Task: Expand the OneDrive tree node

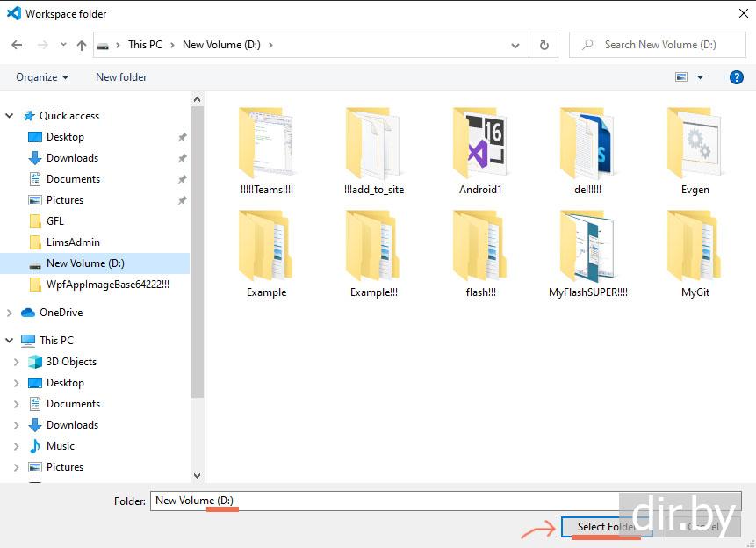Action: [x=10, y=313]
